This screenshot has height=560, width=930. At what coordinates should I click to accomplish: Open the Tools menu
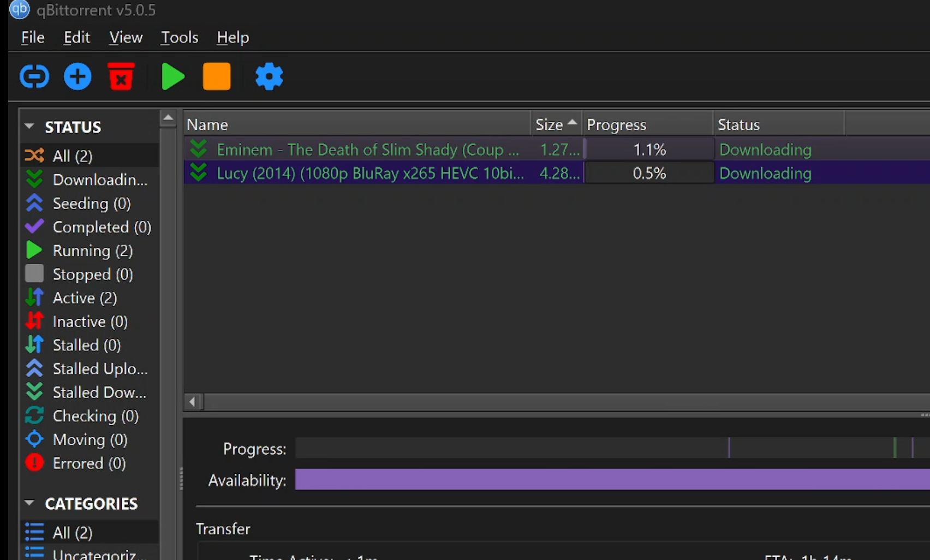(179, 38)
